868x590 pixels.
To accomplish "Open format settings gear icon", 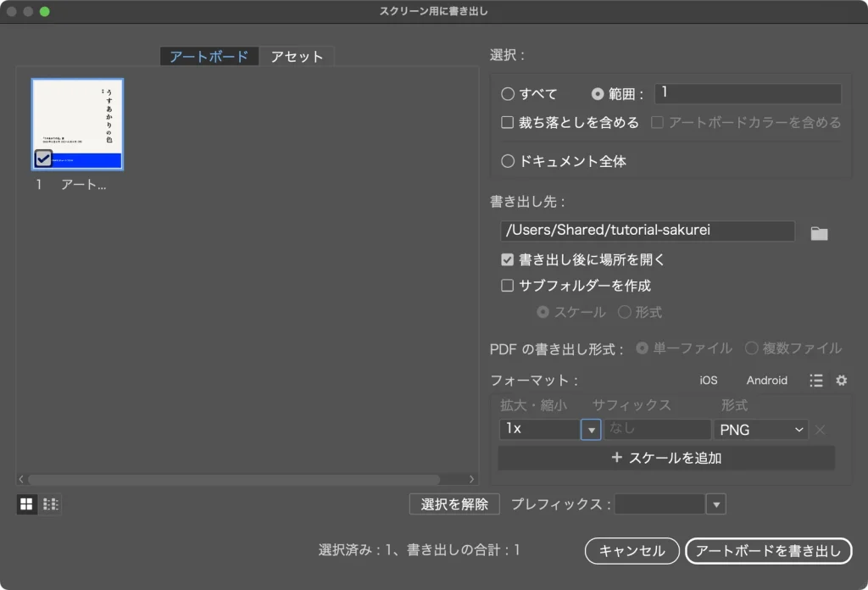I will [x=842, y=381].
